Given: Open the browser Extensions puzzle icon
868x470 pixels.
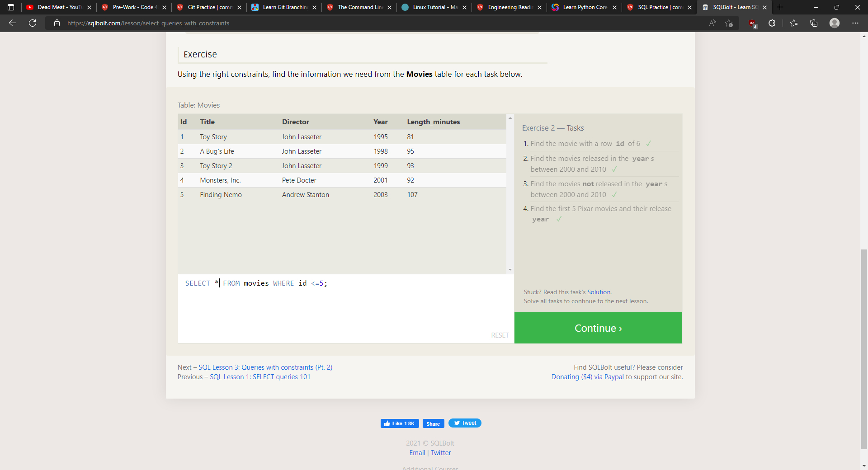Looking at the screenshot, I should (772, 23).
